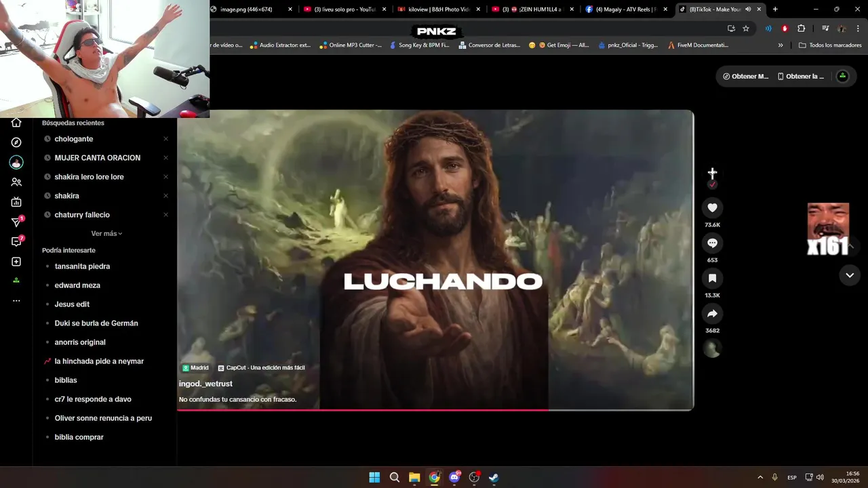The width and height of the screenshot is (868, 488).
Task: Open the TikTok Home icon in sidebar
Action: [16, 123]
